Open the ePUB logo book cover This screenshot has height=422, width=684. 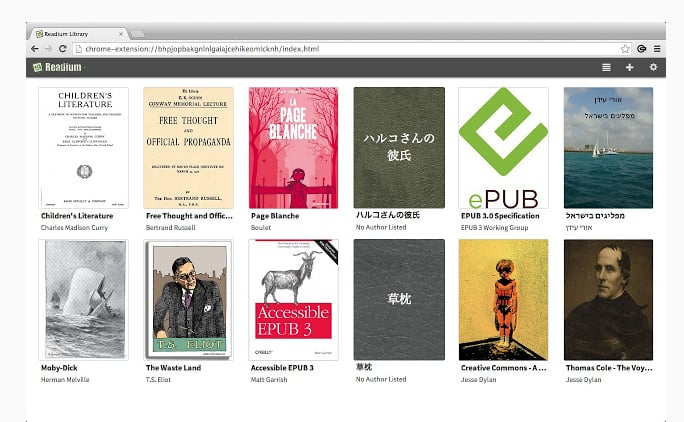tap(503, 148)
